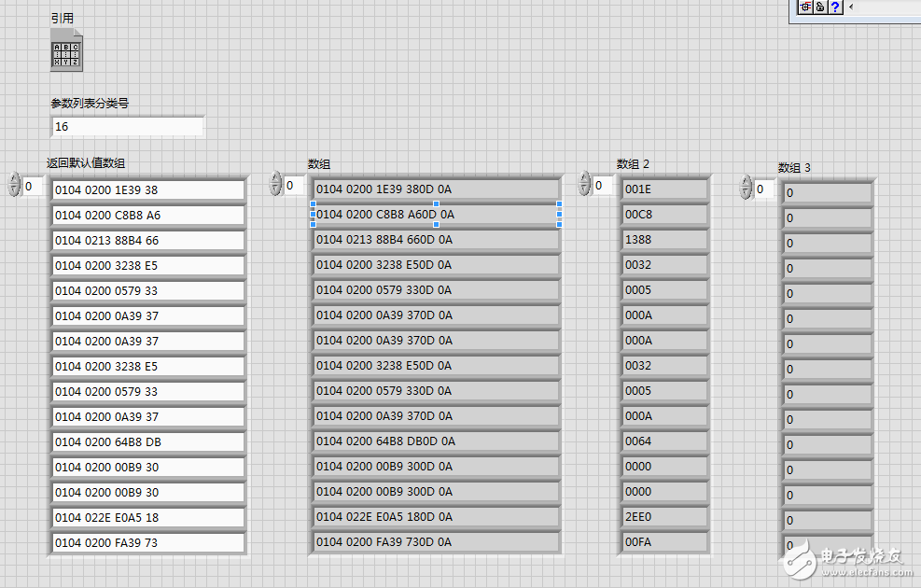Screen dimensions: 921x588
Task: Click indicator 0104 022E E0A5 180D 0A
Action: pos(436,517)
